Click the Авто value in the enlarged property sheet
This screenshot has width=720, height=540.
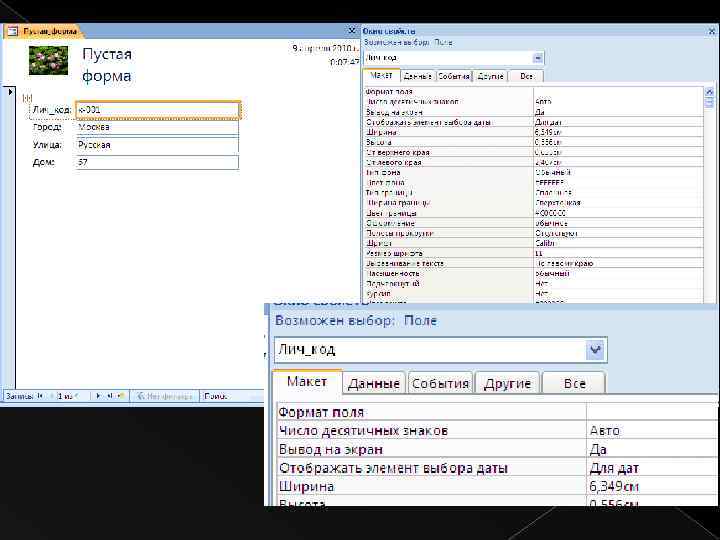604,431
